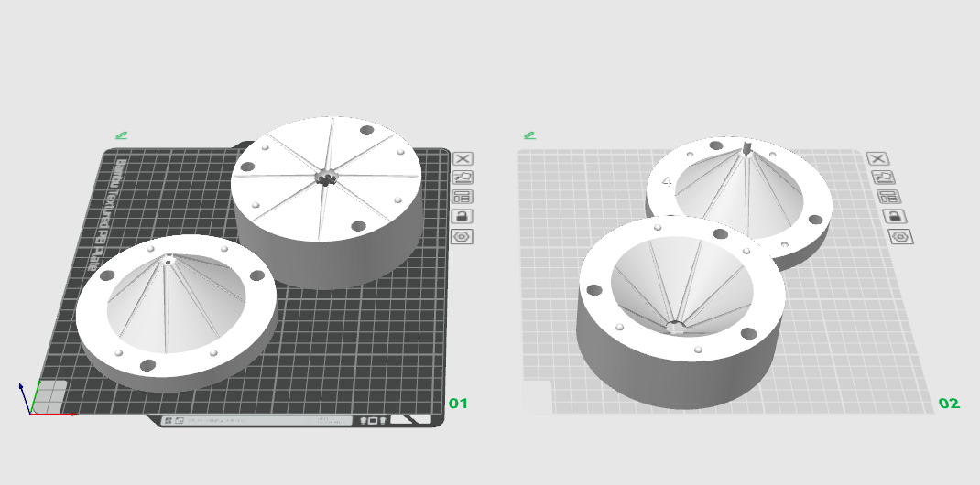
Task: Click the green 02 plate number
Action: pyautogui.click(x=949, y=404)
